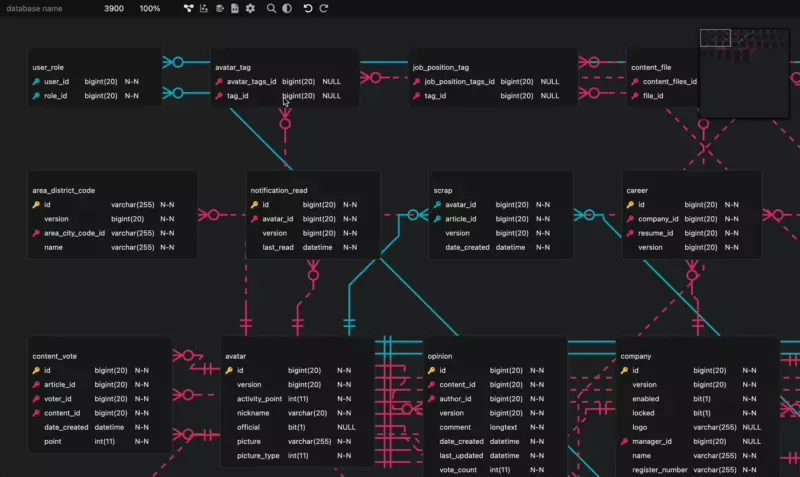800x477 pixels.
Task: Click primary key icon of career id
Action: click(630, 205)
